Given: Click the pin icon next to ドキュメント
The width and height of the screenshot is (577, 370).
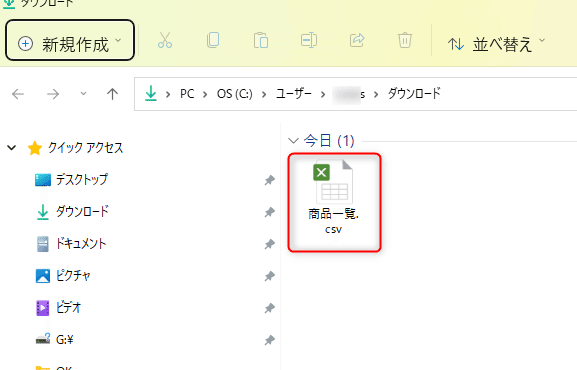Looking at the screenshot, I should (270, 244).
